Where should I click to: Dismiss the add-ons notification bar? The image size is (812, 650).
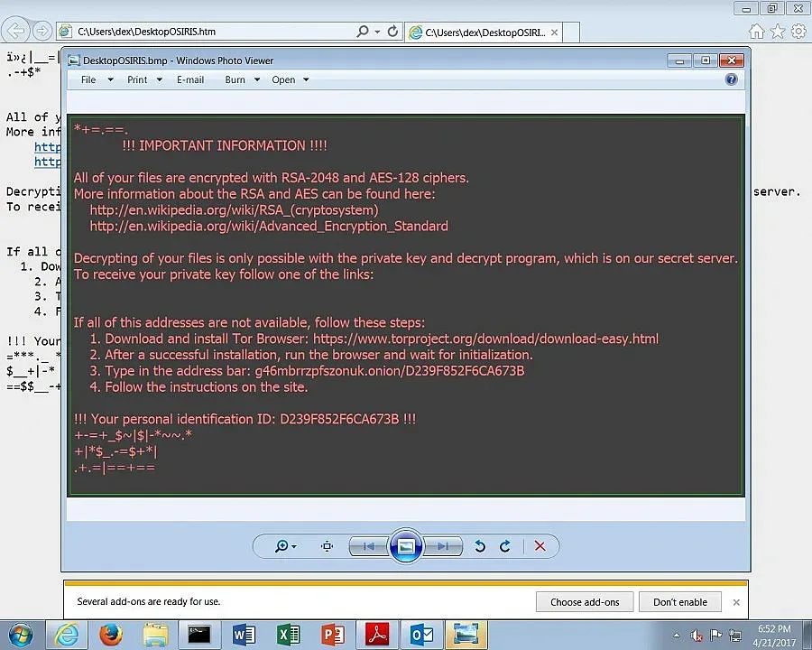(x=736, y=602)
